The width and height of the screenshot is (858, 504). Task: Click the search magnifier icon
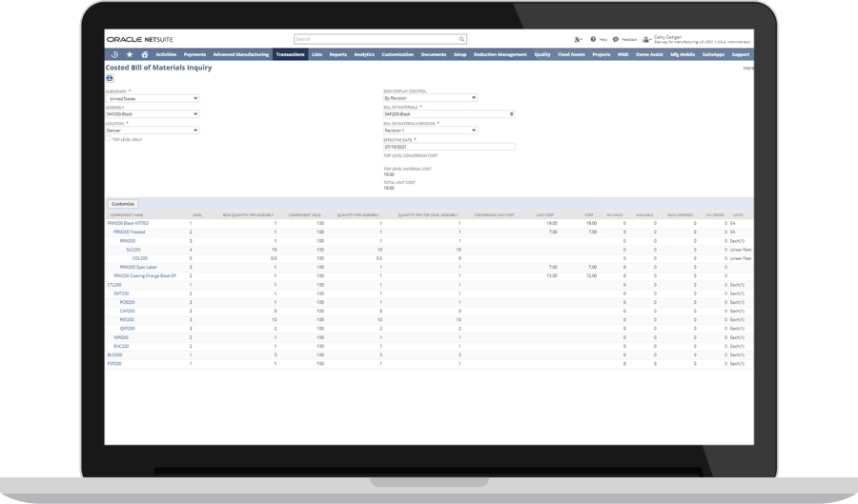[x=461, y=39]
